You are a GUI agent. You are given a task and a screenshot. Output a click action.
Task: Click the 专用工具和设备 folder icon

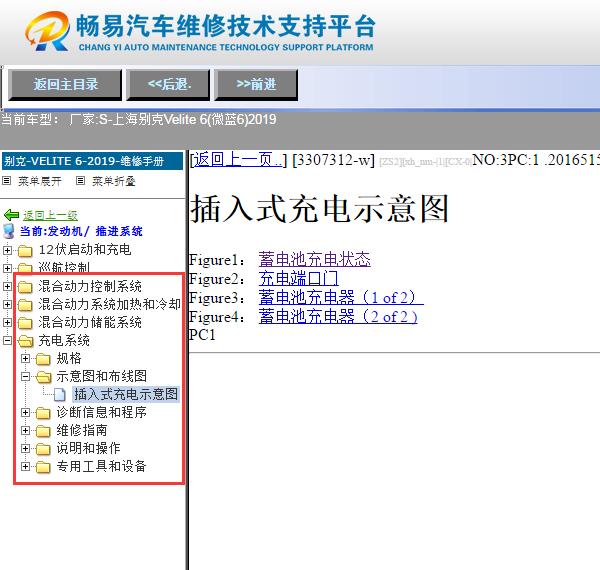click(x=43, y=467)
